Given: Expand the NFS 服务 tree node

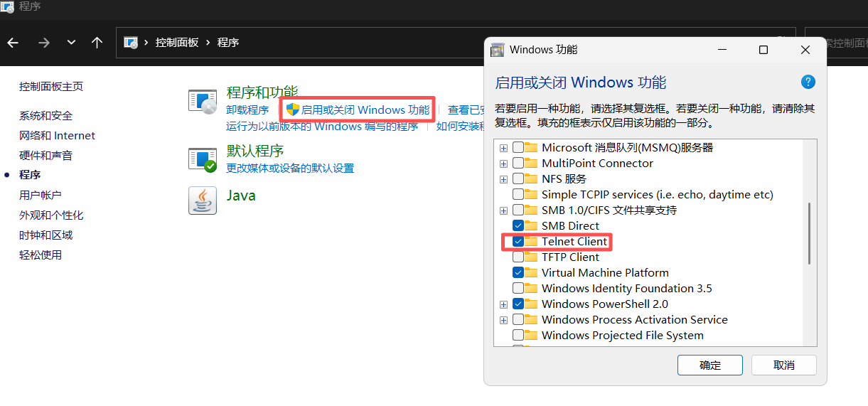Looking at the screenshot, I should click(x=503, y=179).
